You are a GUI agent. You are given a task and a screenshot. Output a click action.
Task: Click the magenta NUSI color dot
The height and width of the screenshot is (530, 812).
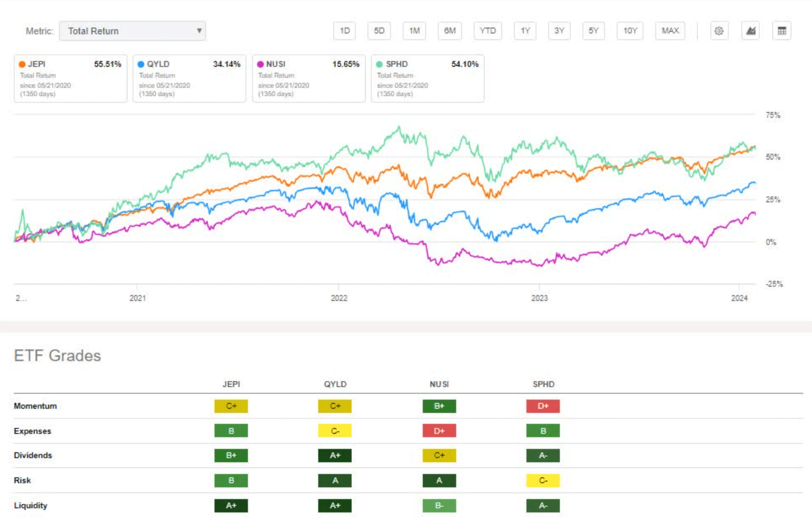260,64
